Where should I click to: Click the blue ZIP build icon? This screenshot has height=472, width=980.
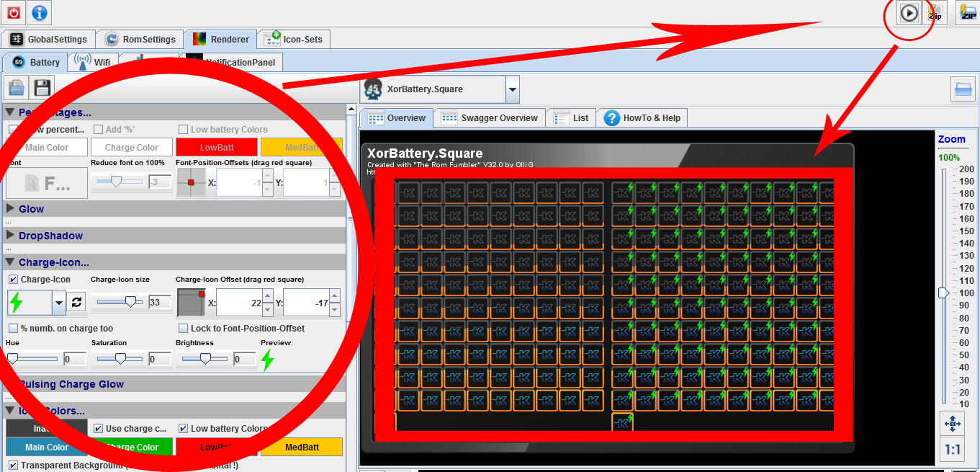968,13
